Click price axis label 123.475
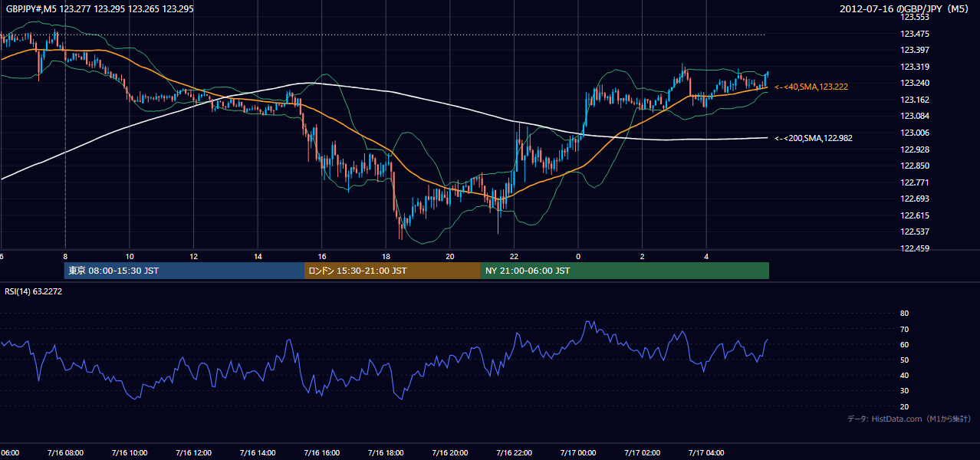The image size is (980, 460). pos(914,34)
